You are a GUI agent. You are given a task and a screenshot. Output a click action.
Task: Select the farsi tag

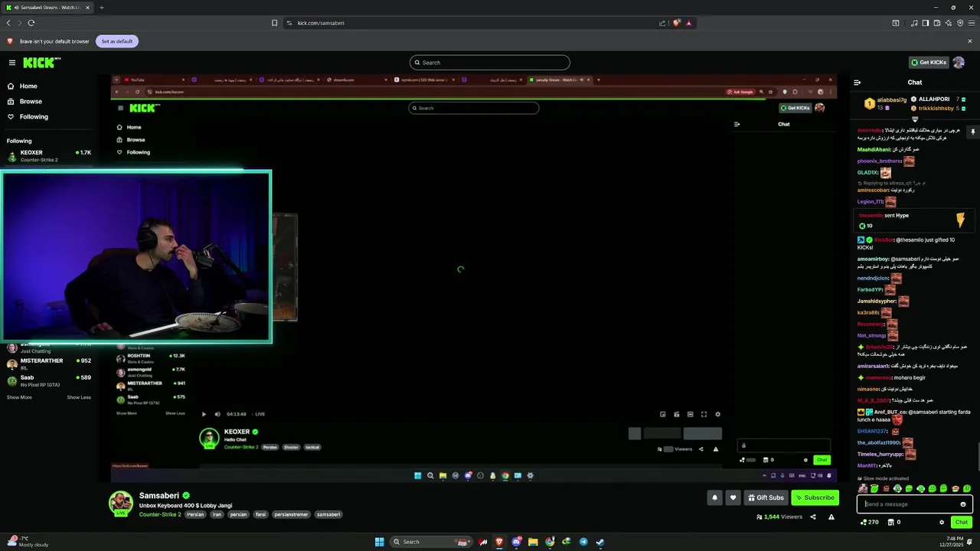click(x=260, y=515)
